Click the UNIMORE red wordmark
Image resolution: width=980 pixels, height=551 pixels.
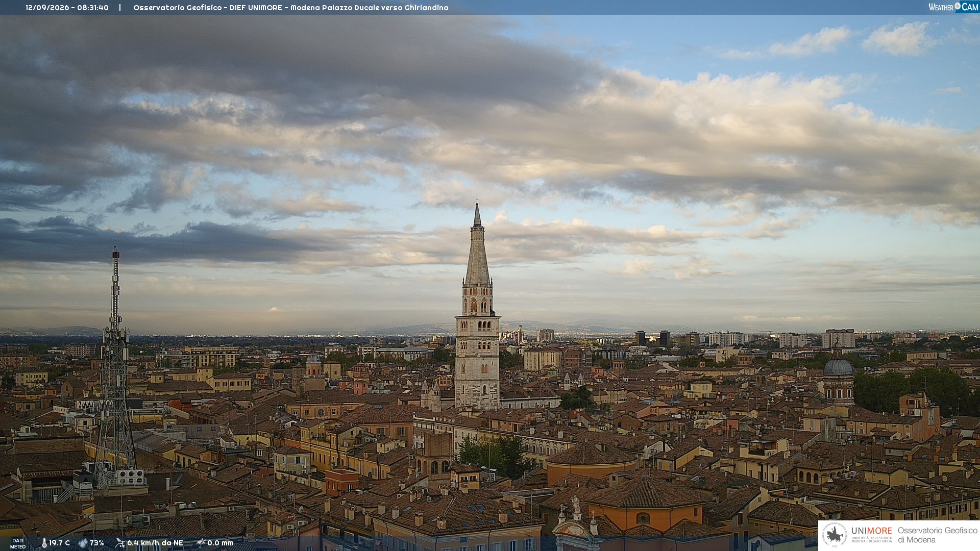click(x=871, y=531)
